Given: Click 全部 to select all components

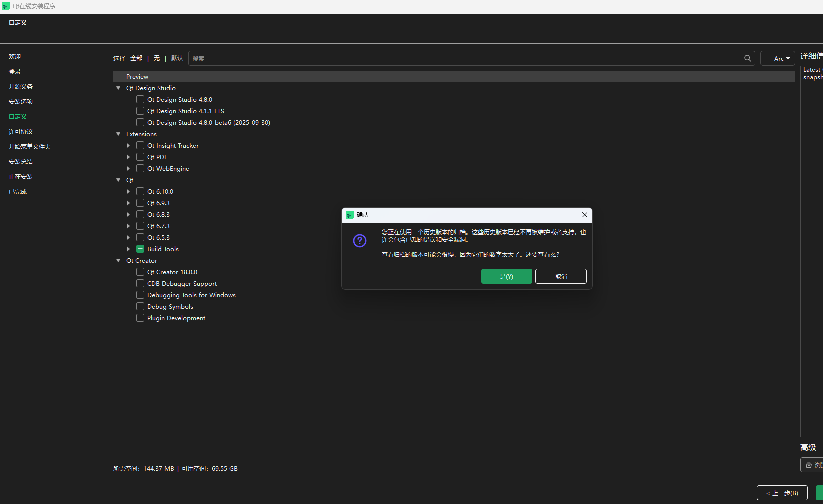Looking at the screenshot, I should pyautogui.click(x=136, y=58).
